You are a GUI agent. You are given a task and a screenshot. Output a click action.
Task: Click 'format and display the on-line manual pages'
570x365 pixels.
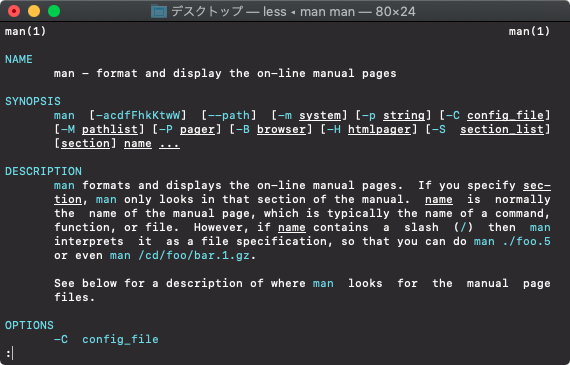(x=246, y=73)
